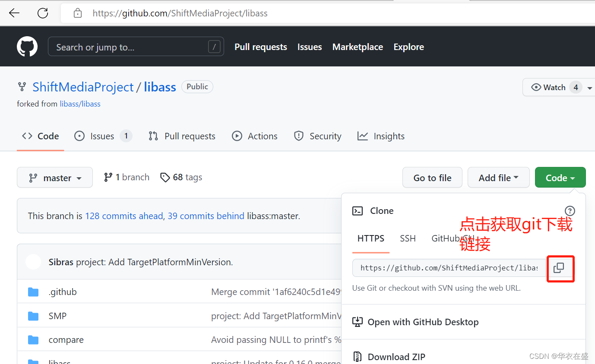Open forked-from libass/libass link
This screenshot has width=595, height=364.
click(x=80, y=104)
